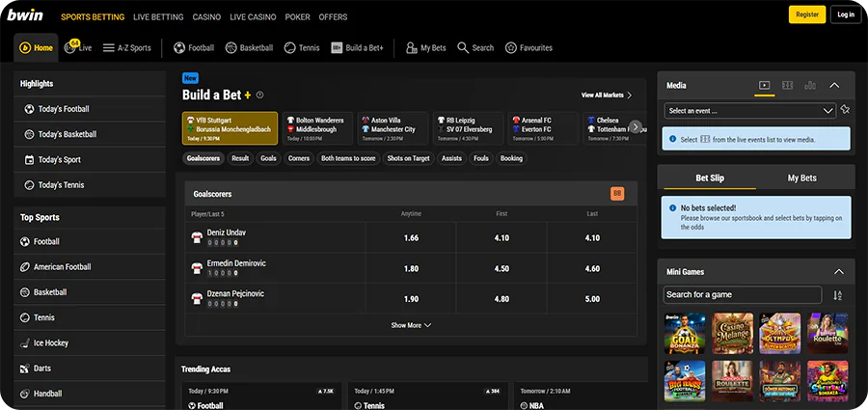The height and width of the screenshot is (410, 868).
Task: Select the Media pitch view icon
Action: click(x=787, y=85)
